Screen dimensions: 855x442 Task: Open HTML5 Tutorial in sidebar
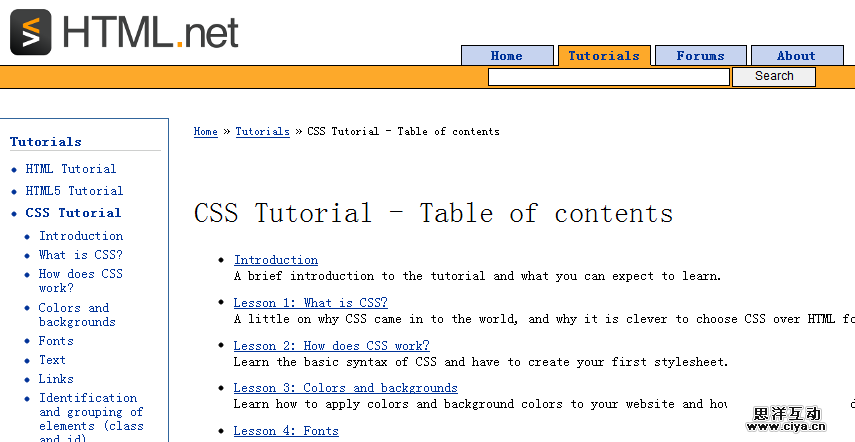click(x=74, y=191)
